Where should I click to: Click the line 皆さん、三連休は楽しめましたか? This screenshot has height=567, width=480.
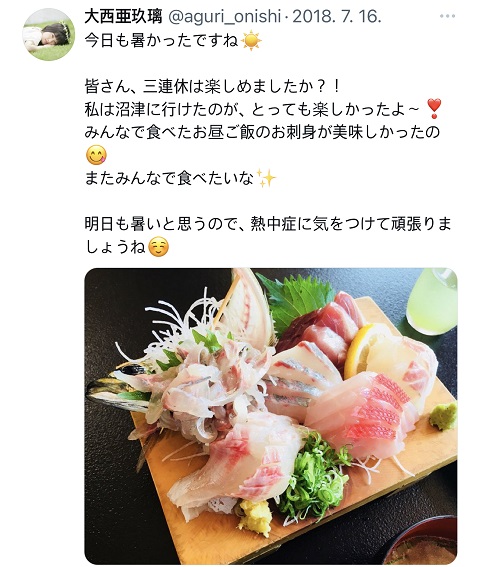(x=212, y=86)
